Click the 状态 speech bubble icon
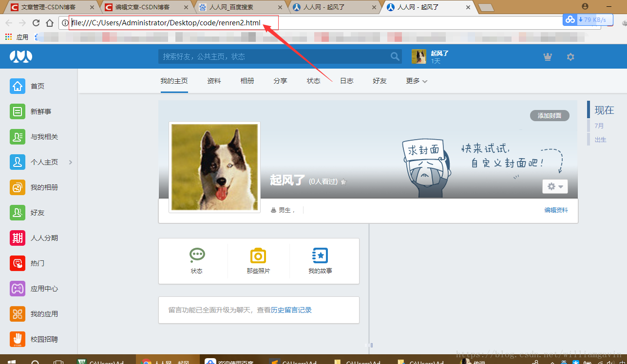Image resolution: width=627 pixels, height=364 pixels. click(197, 255)
